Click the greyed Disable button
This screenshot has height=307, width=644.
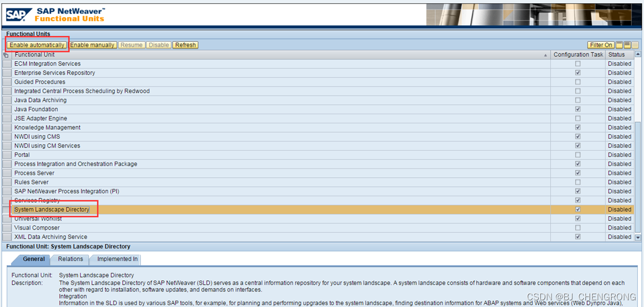pyautogui.click(x=159, y=45)
